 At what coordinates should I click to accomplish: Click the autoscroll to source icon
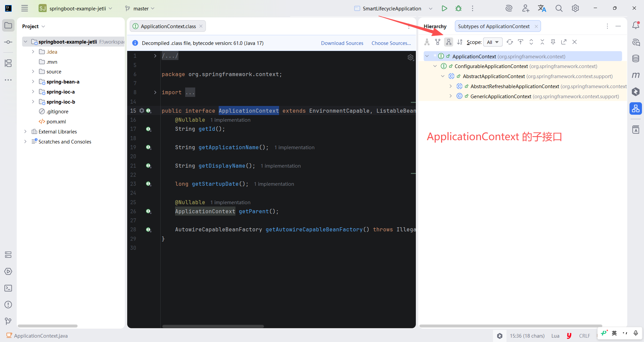pyautogui.click(x=521, y=42)
